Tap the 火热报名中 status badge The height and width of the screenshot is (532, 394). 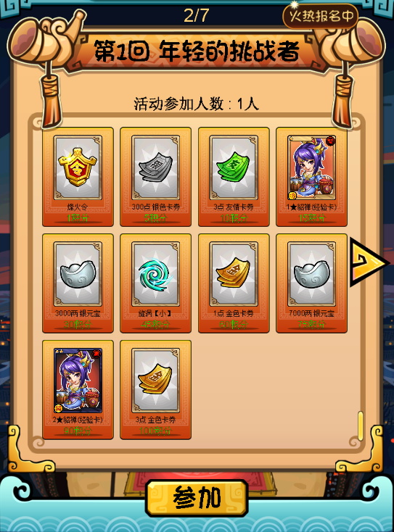(x=321, y=16)
